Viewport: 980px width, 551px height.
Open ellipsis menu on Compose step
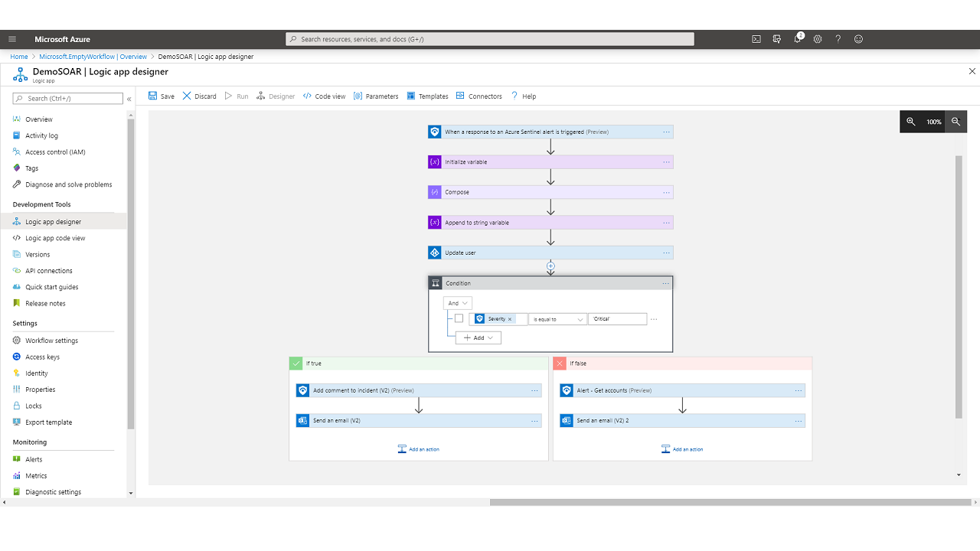tap(666, 192)
